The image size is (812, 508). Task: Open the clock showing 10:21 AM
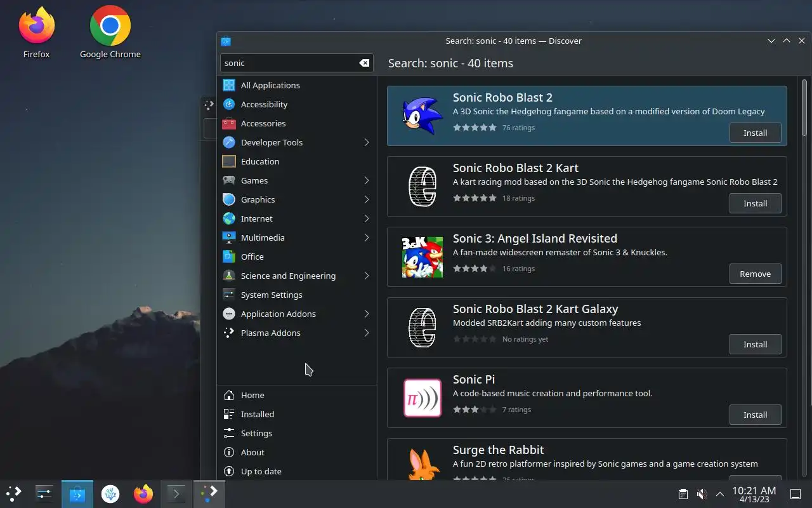[754, 494]
